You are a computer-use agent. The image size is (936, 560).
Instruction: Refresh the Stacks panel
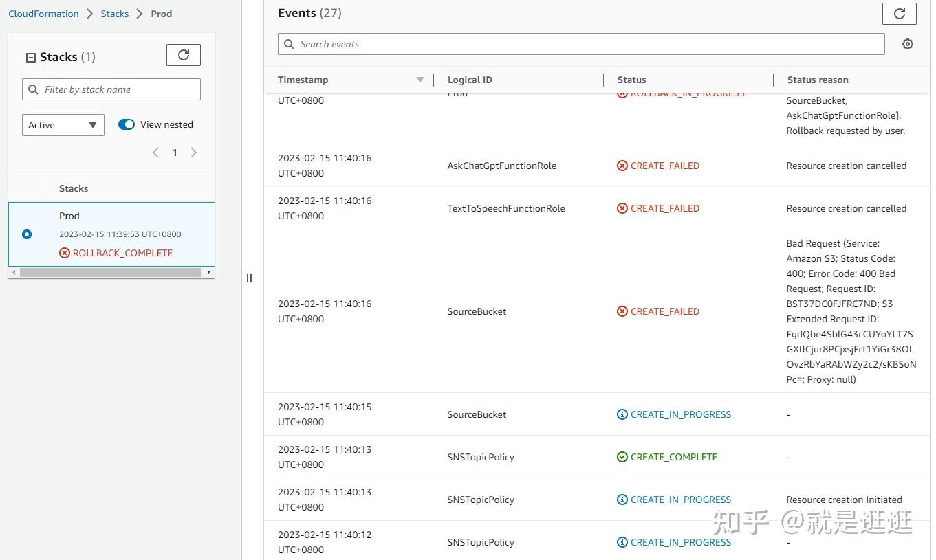point(183,55)
